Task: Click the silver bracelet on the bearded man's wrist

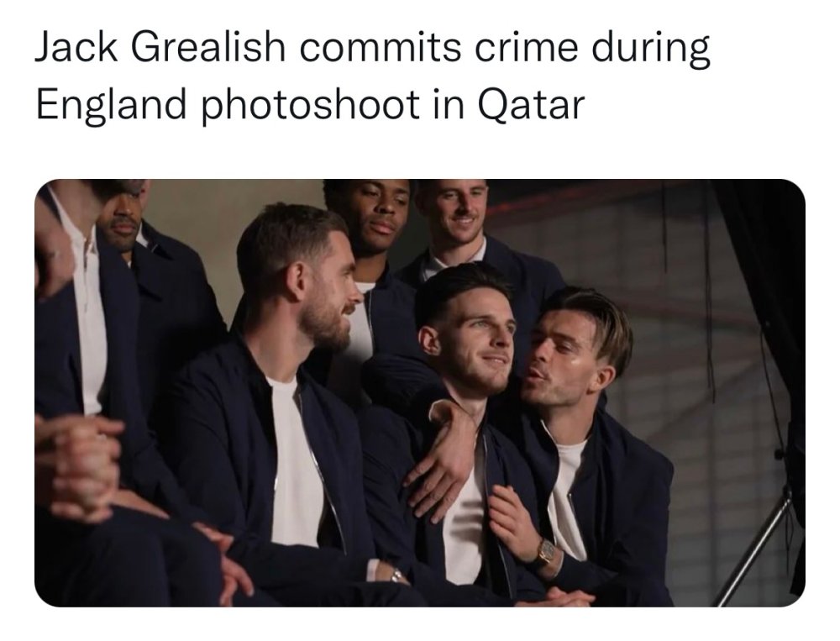Action: click(396, 576)
